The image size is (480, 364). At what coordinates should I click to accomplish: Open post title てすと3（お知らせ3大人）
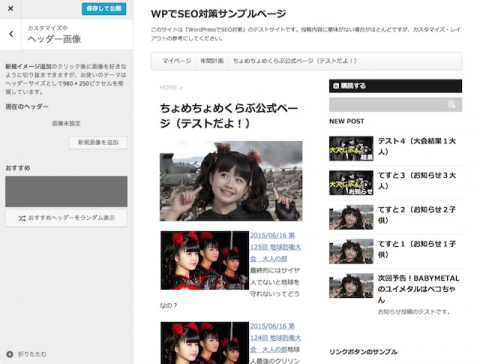point(417,180)
